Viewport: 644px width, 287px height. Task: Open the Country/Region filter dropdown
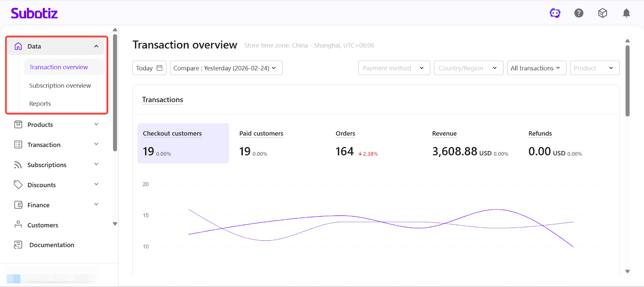pos(468,68)
